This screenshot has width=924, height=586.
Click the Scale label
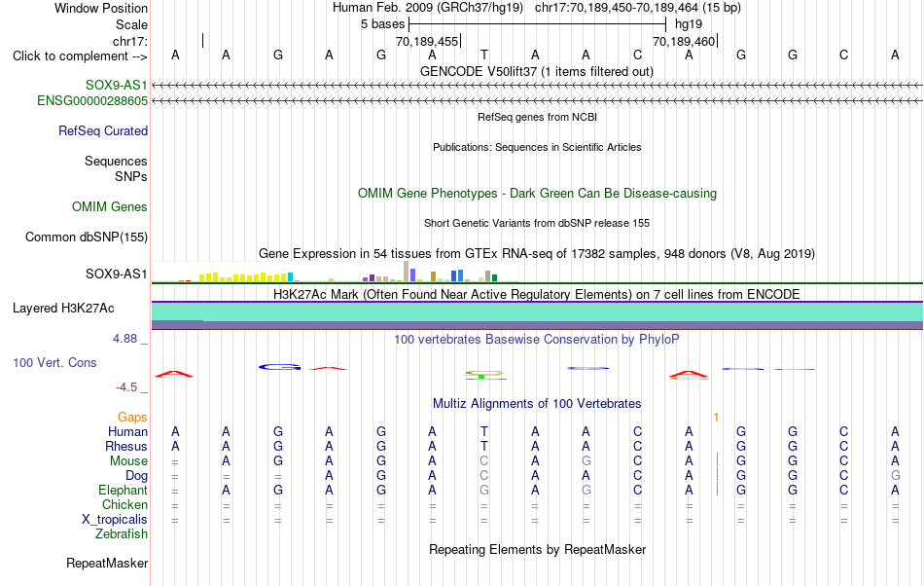(132, 24)
